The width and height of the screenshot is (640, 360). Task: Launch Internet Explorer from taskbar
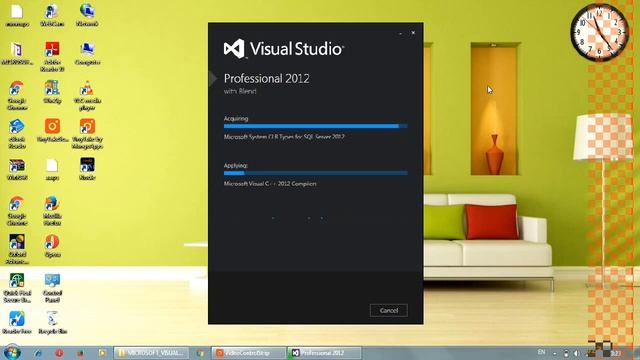(38, 353)
